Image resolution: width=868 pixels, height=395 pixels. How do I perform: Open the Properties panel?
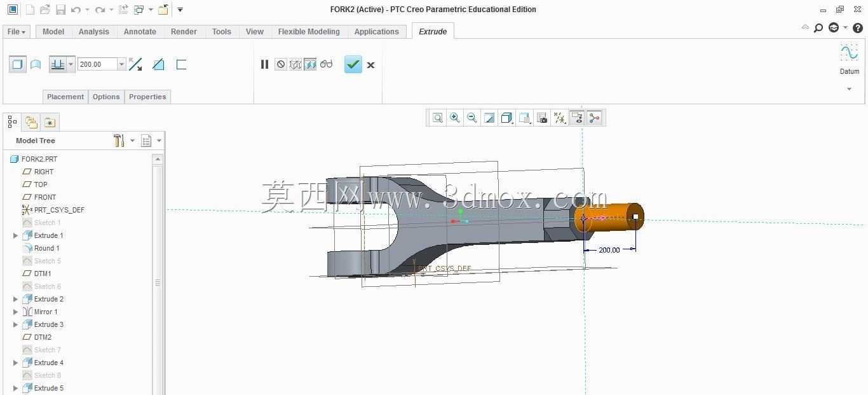pos(147,97)
